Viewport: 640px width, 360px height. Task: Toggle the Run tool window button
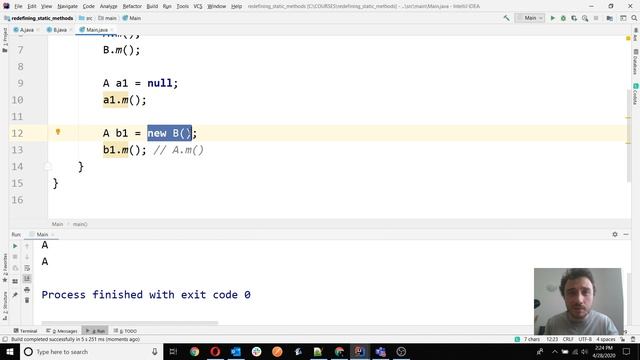96,331
